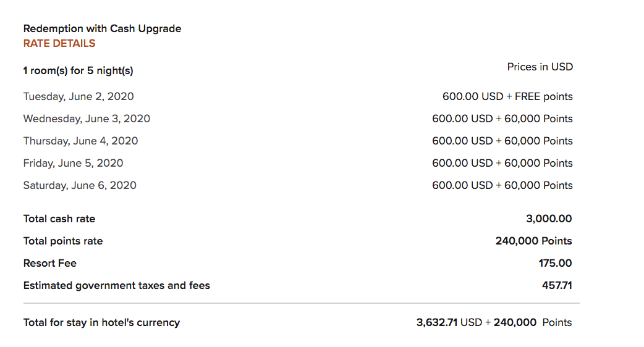Image resolution: width=644 pixels, height=347 pixels.
Task: Select the 240,000 Points total value
Action: 533,241
